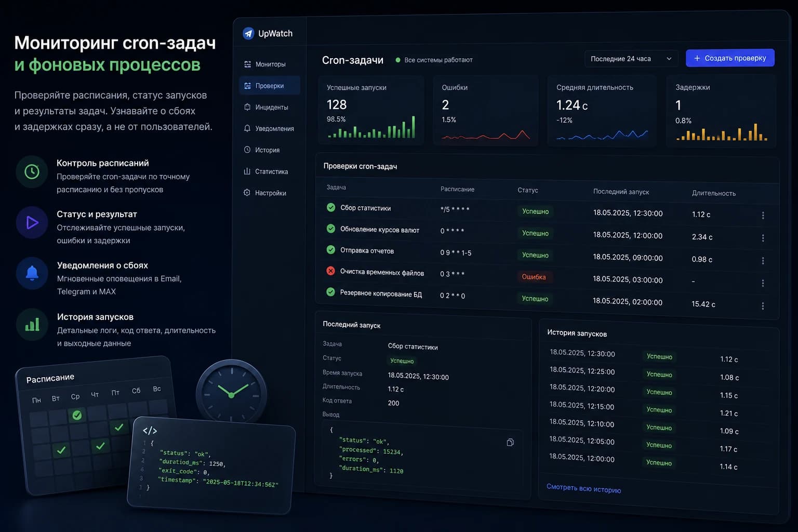This screenshot has height=532, width=798.
Task: Click the Настройки gear icon in sidebar
Action: coord(247,193)
